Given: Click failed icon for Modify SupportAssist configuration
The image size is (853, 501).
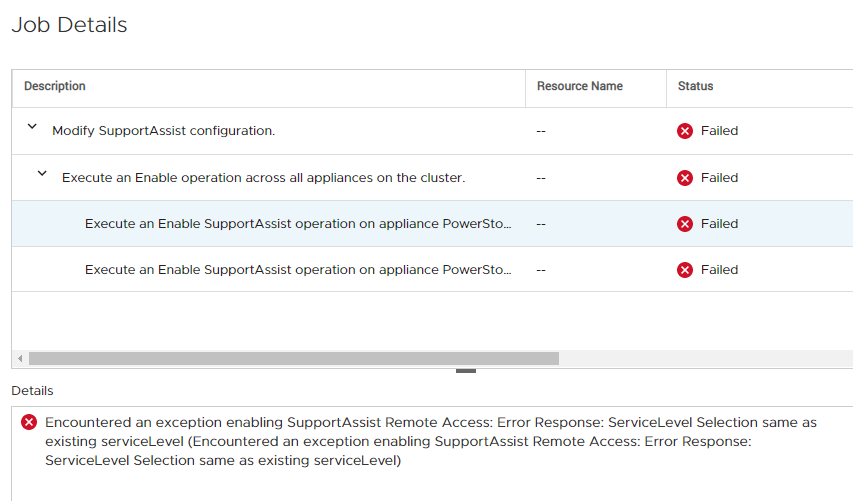Looking at the screenshot, I should pyautogui.click(x=685, y=131).
